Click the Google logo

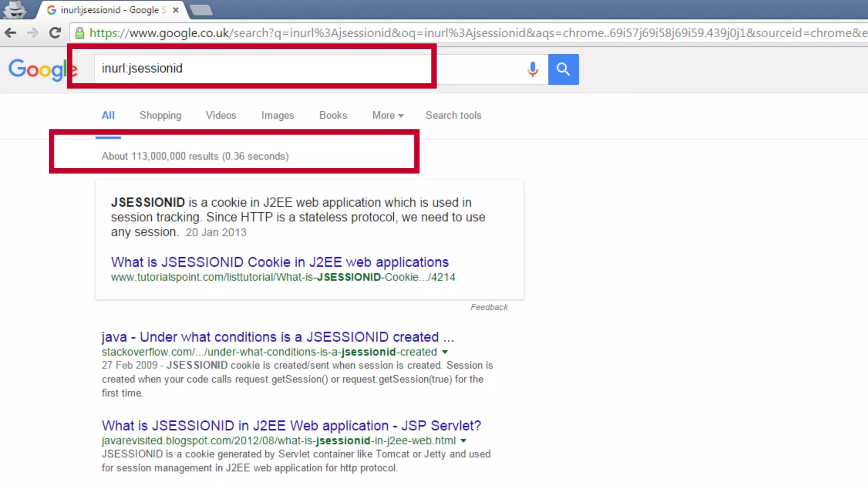tap(42, 69)
